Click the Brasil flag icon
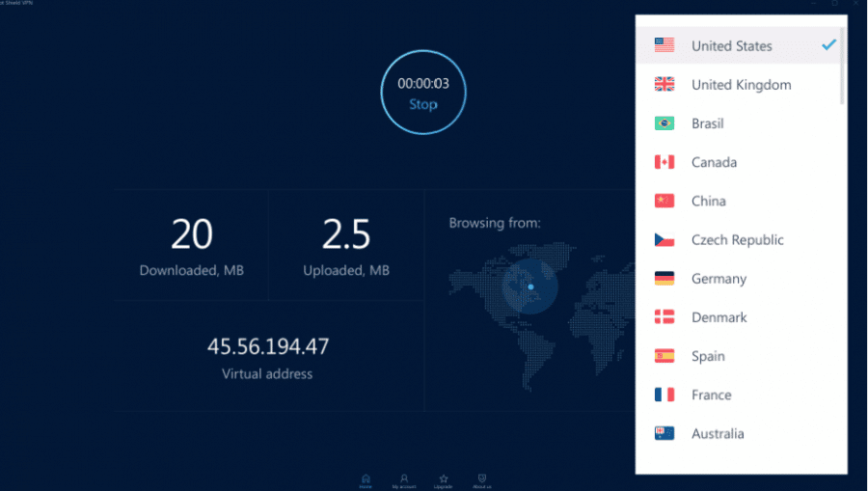This screenshot has height=491, width=868. tap(665, 123)
